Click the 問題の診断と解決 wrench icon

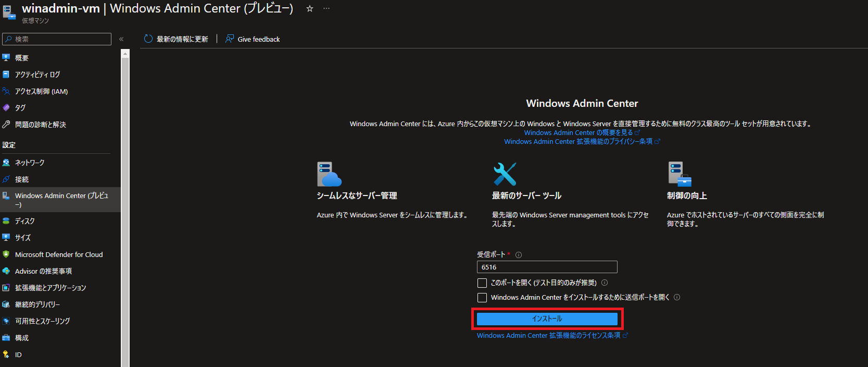point(6,124)
